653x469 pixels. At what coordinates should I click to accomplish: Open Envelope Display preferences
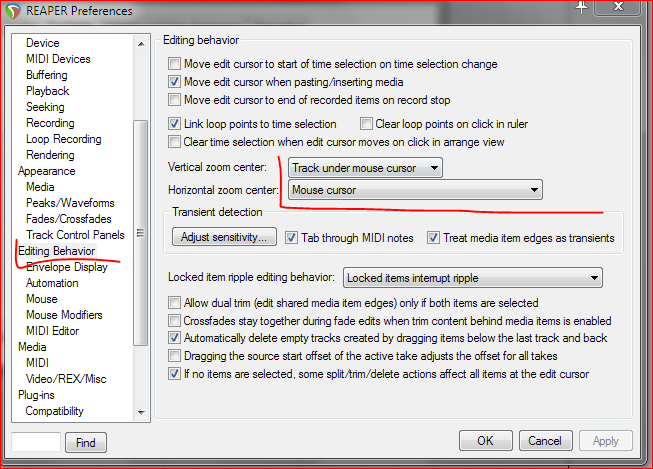tap(67, 267)
